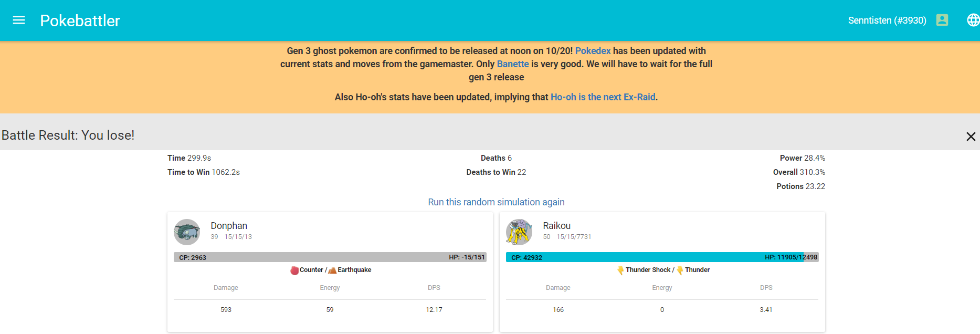
Task: Click Raikou's level and IVs 50 15/15/7731
Action: click(x=567, y=237)
